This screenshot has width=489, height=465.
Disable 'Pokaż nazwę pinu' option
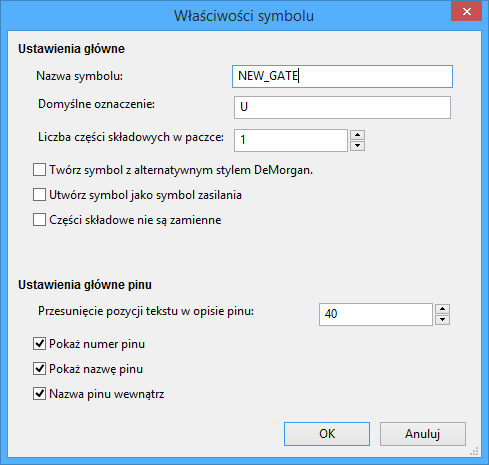(x=39, y=369)
